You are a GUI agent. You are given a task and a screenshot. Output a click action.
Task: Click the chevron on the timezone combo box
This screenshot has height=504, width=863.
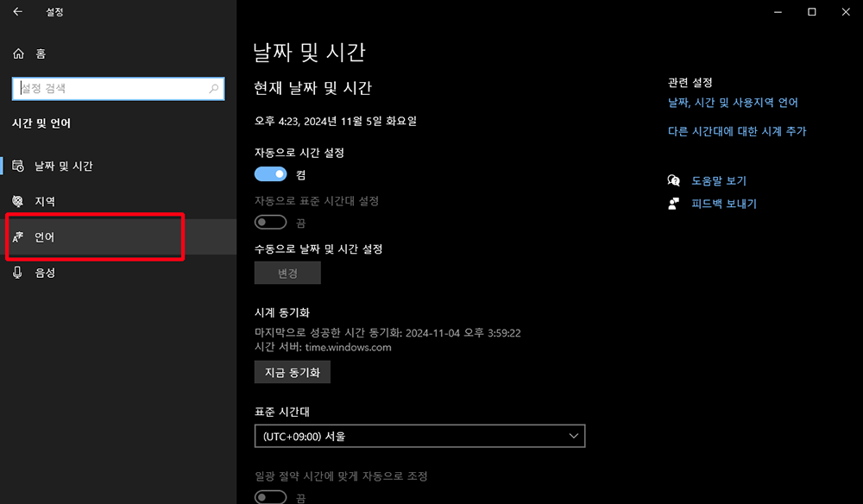(574, 436)
